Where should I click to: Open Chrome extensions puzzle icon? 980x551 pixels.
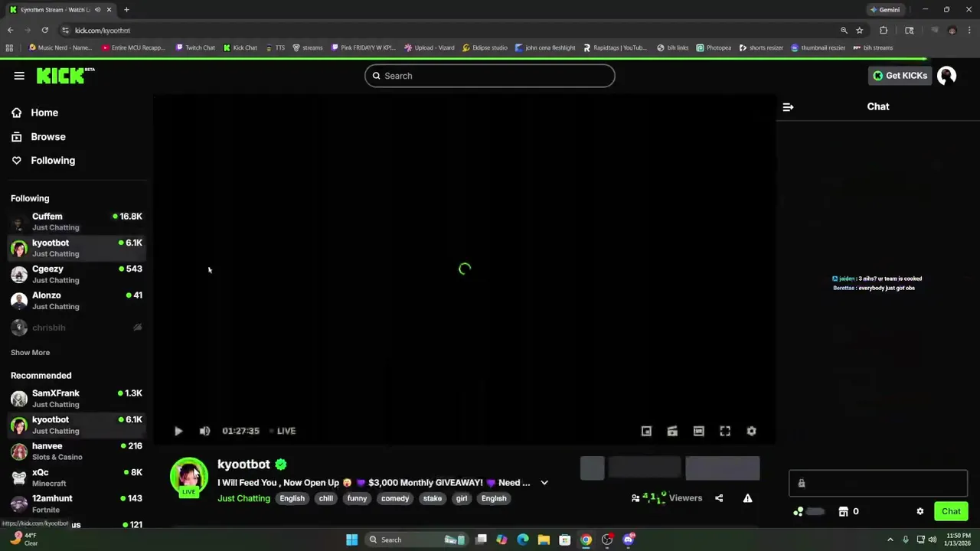click(x=884, y=31)
